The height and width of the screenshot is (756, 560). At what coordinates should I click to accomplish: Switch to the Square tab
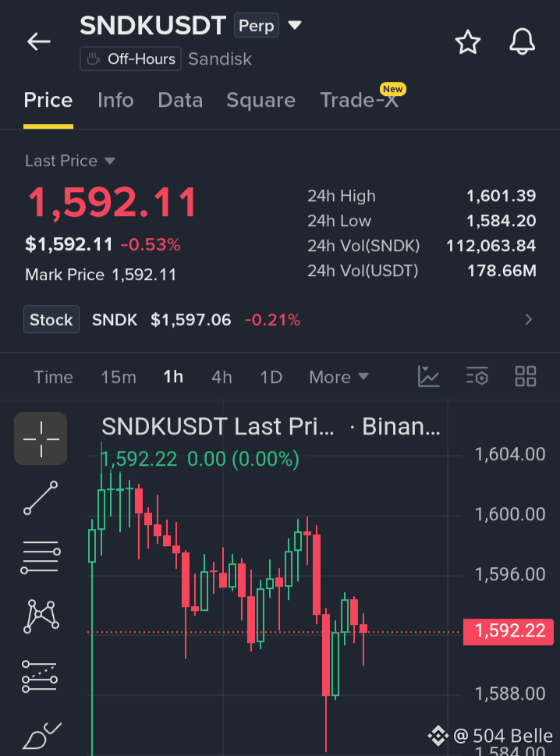coord(261,101)
